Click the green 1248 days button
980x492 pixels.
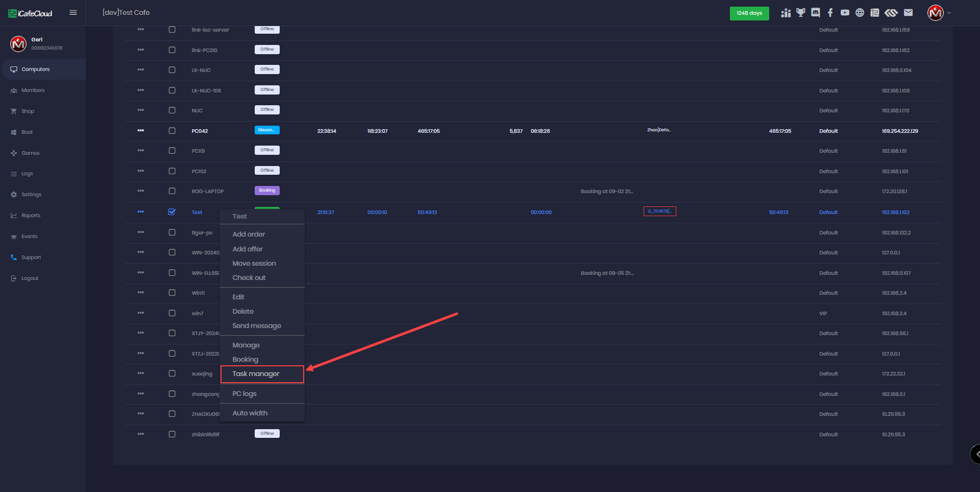pos(749,13)
